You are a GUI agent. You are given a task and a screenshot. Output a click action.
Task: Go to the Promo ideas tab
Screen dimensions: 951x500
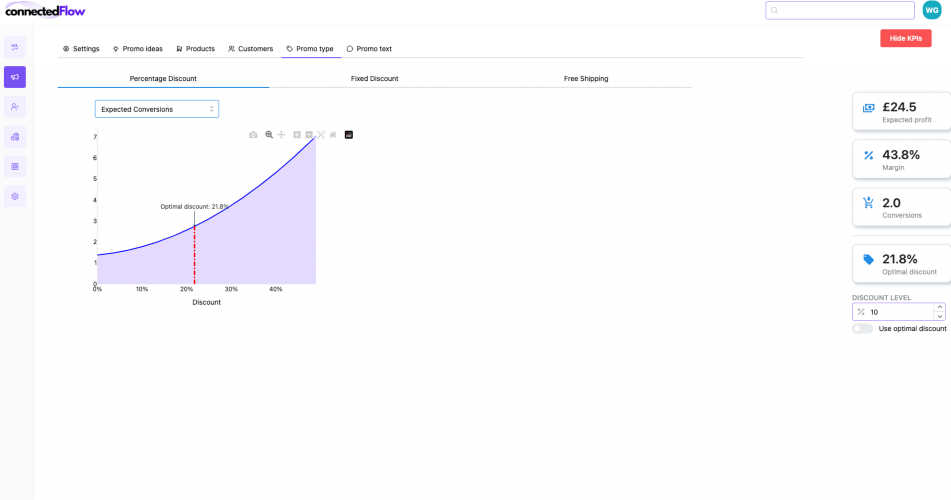138,49
